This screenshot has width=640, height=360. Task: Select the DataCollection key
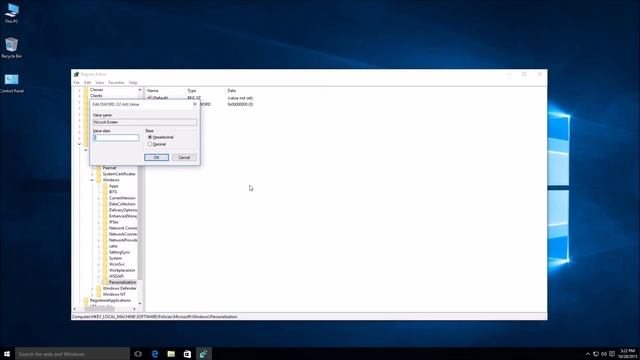pyautogui.click(x=122, y=204)
